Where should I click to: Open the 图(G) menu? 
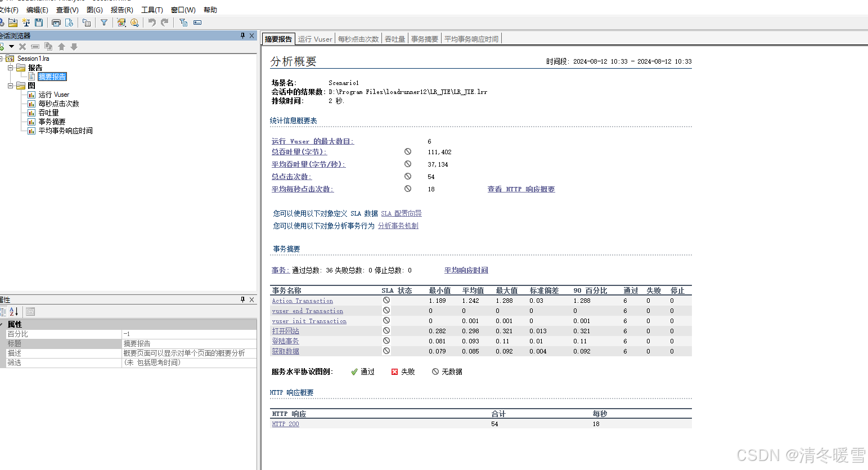pos(95,10)
